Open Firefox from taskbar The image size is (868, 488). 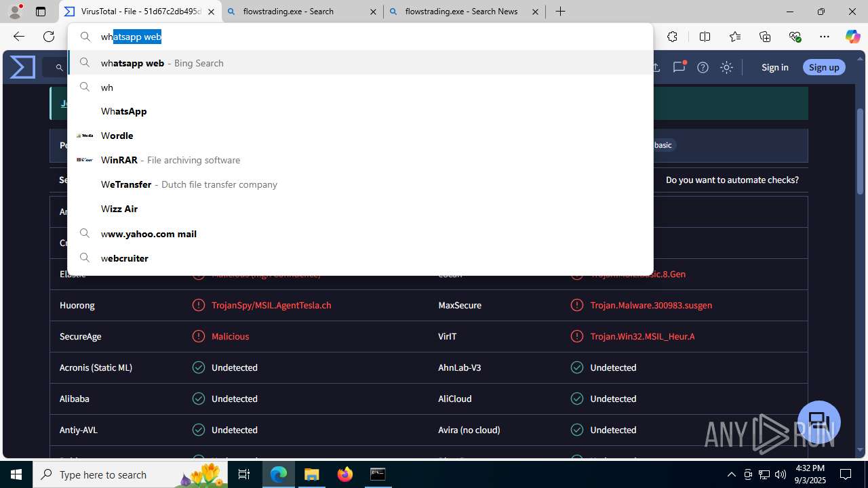coord(345,474)
